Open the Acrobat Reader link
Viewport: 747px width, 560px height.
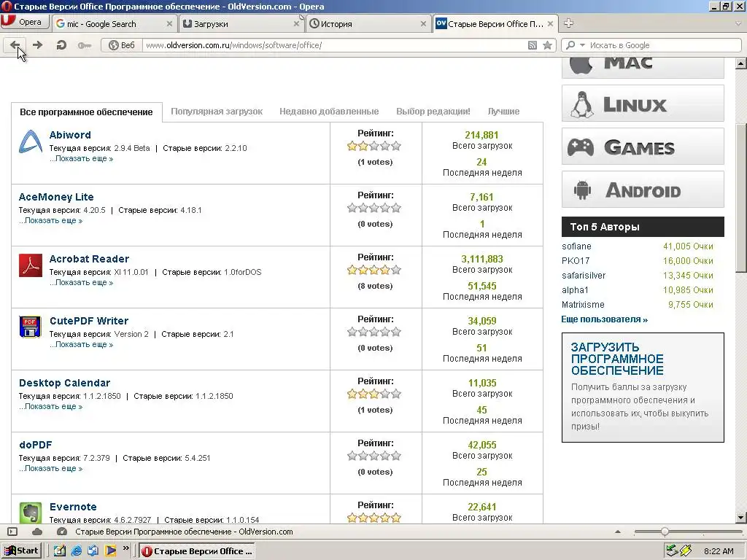point(89,259)
